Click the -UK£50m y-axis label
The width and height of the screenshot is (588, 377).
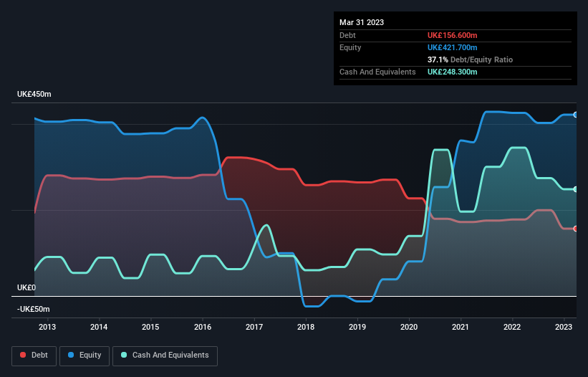(x=34, y=310)
